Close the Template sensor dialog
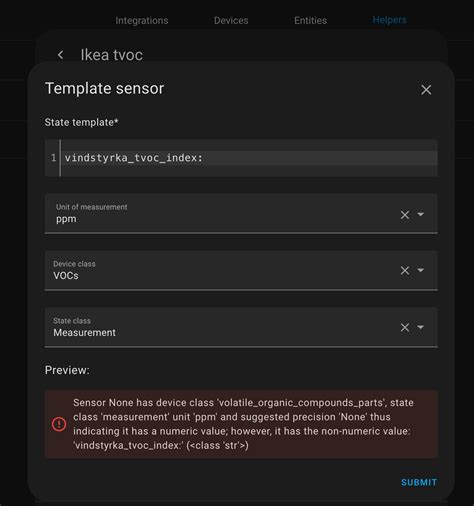Viewport: 474px width, 506px height. pyautogui.click(x=426, y=90)
